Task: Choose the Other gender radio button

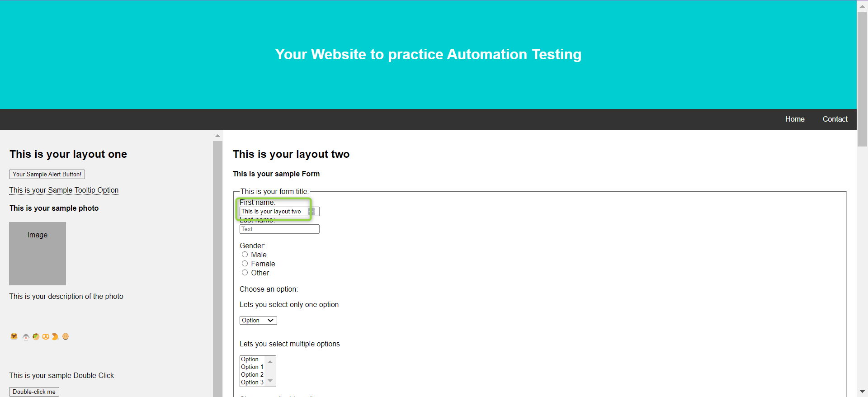Action: point(245,273)
